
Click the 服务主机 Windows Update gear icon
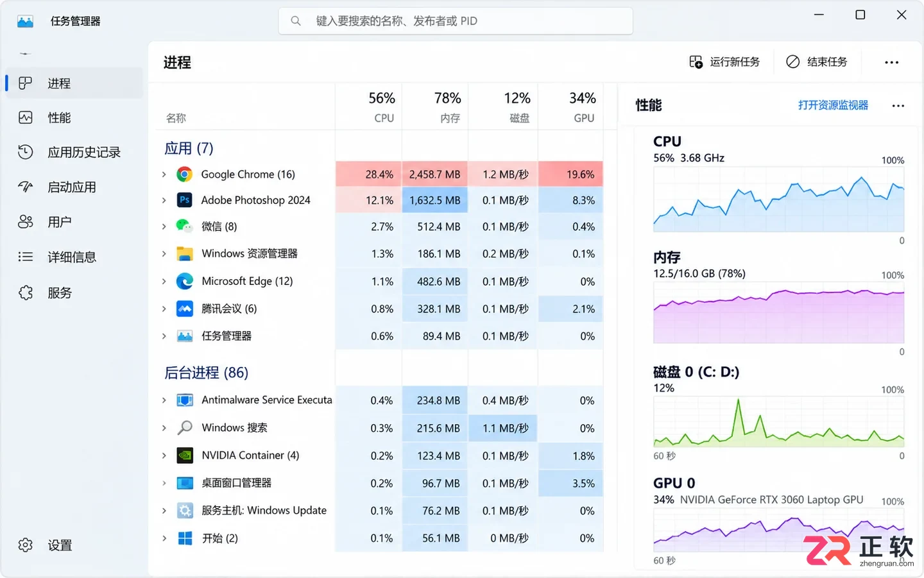click(x=185, y=511)
